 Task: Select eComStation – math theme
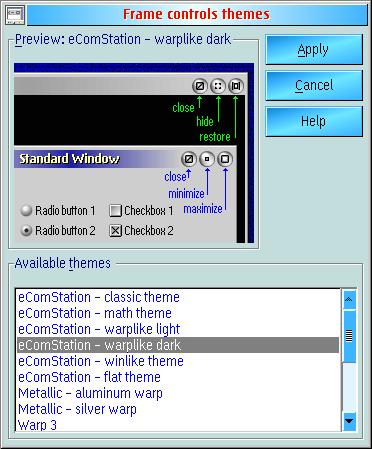click(178, 313)
